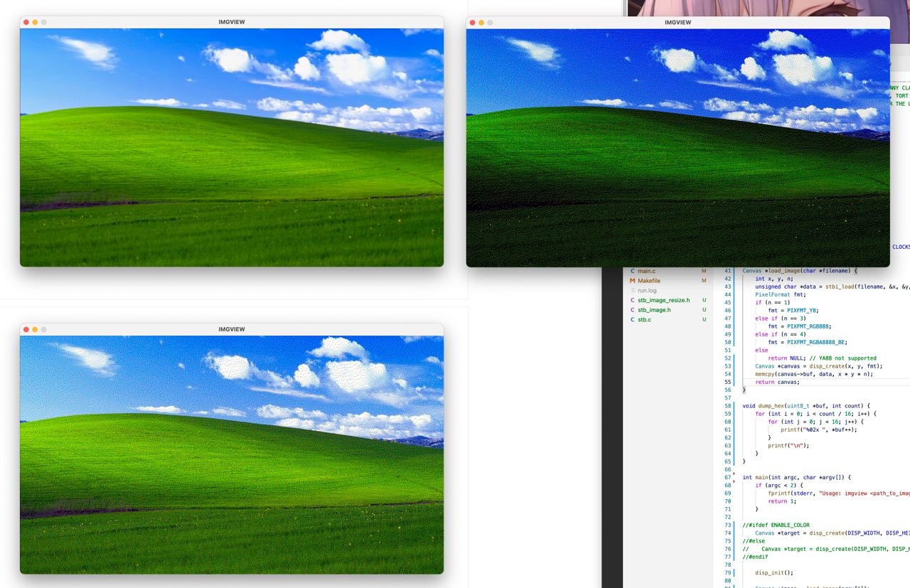910x588 pixels.
Task: Click the 'void dump_hex' function declaration
Action: pos(805,405)
